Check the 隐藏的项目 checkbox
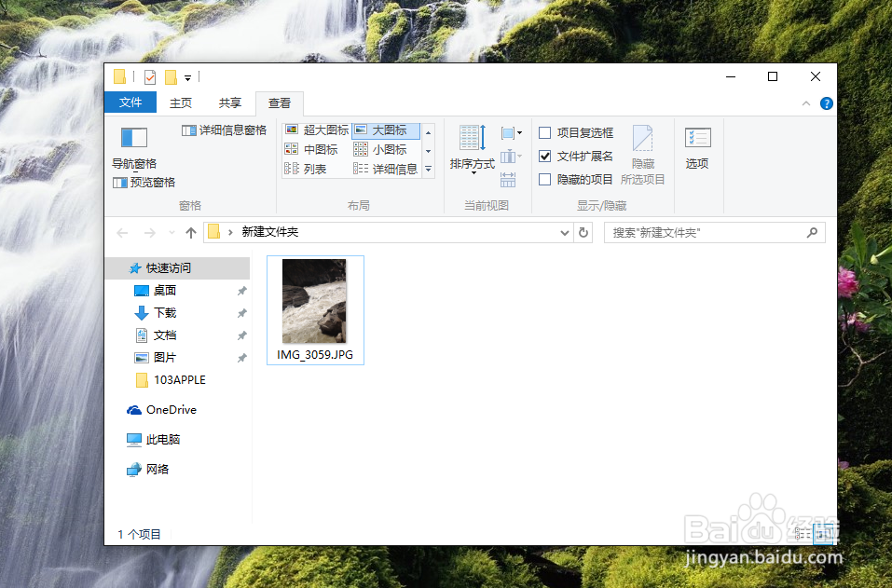This screenshot has width=892, height=588. tap(545, 179)
